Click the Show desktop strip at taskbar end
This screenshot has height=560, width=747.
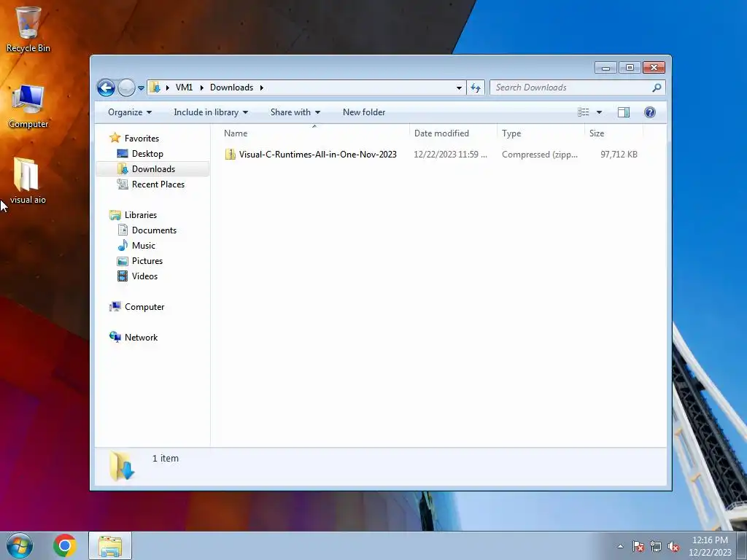pyautogui.click(x=742, y=545)
